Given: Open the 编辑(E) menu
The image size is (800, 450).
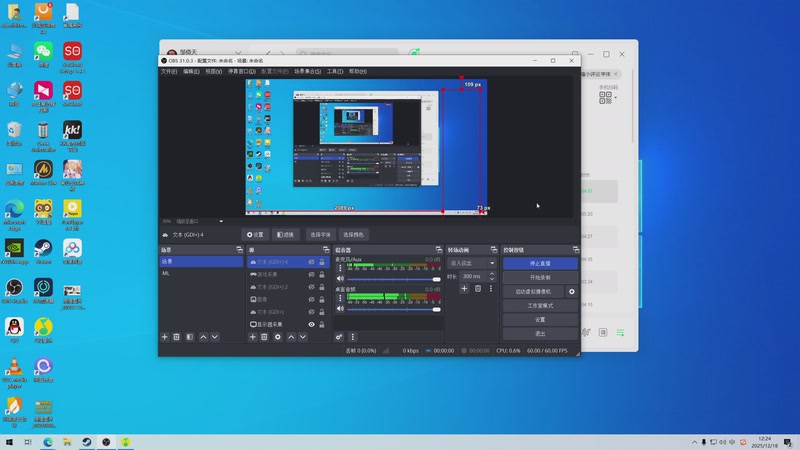Looking at the screenshot, I should coord(191,71).
